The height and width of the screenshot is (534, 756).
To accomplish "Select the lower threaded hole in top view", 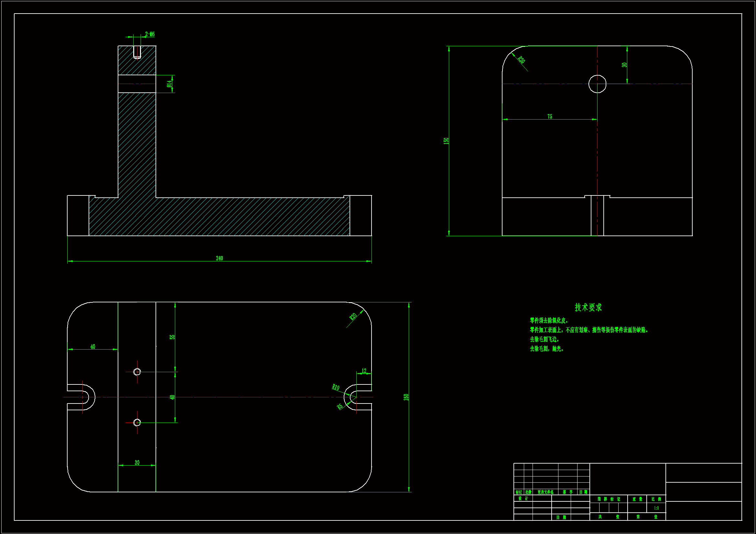I will click(x=137, y=422).
